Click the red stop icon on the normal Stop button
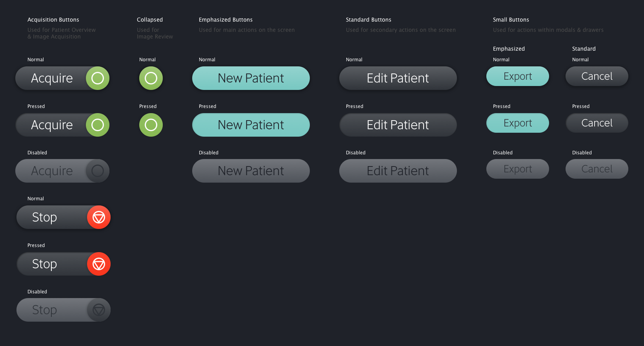 pos(99,217)
